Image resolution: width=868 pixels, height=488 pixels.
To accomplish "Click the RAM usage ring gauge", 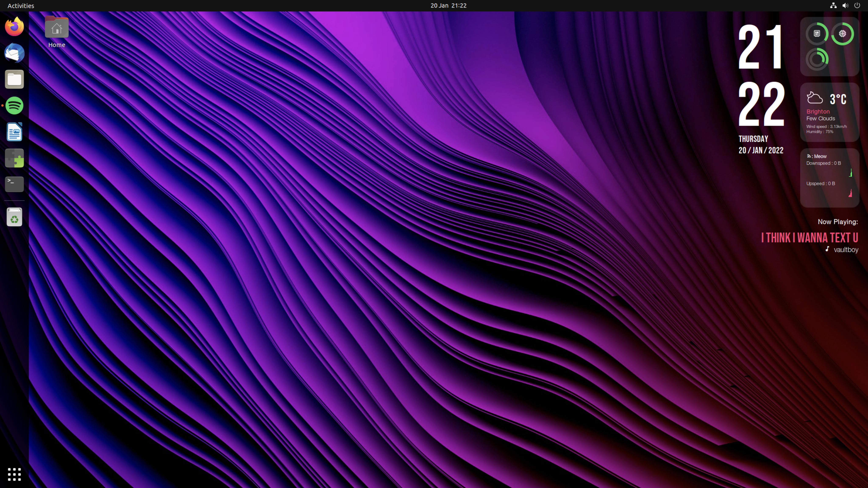I will coord(817,33).
